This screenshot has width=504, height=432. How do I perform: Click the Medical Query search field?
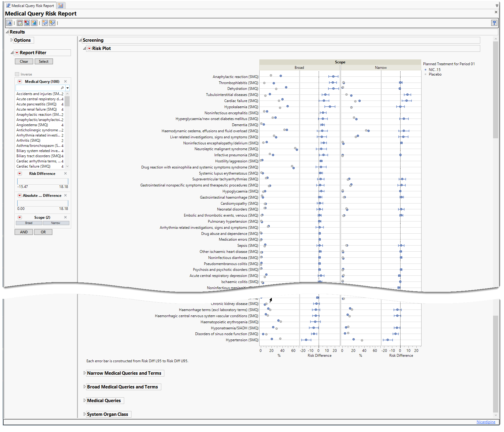point(39,88)
